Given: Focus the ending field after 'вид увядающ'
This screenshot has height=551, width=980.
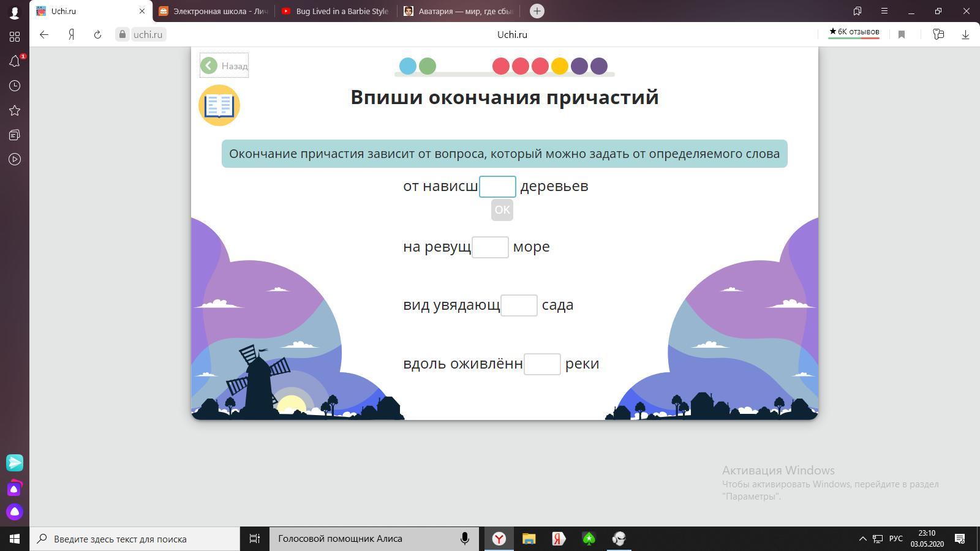Looking at the screenshot, I should [x=519, y=305].
